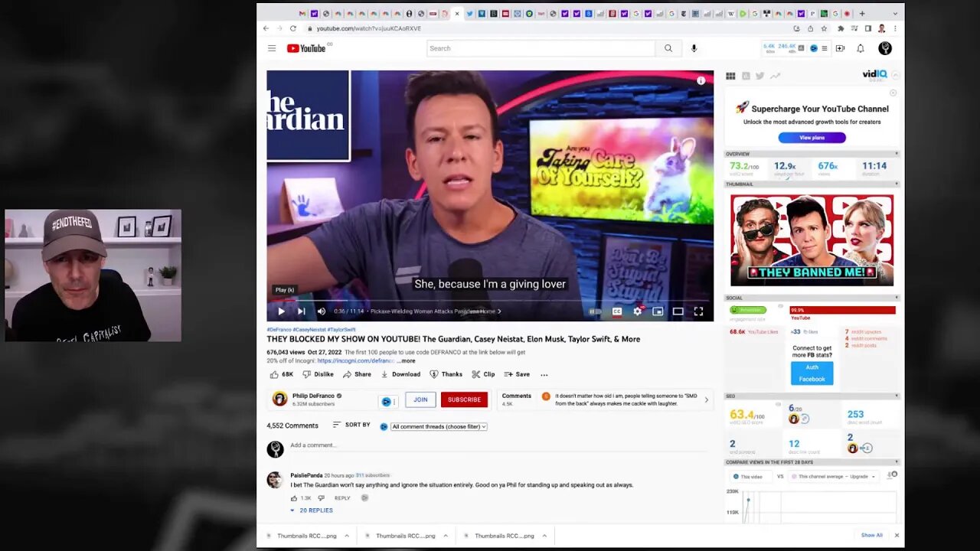Click the JOIN membership button
Viewport: 980px width, 551px height.
coord(420,399)
